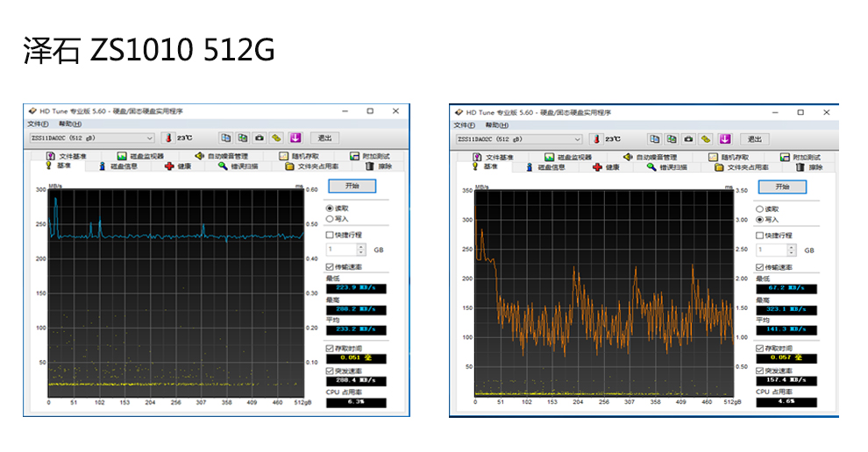Enable 快捷行程 checkbox in orange-graph window
Viewport: 868px width, 452px height.
(x=759, y=236)
